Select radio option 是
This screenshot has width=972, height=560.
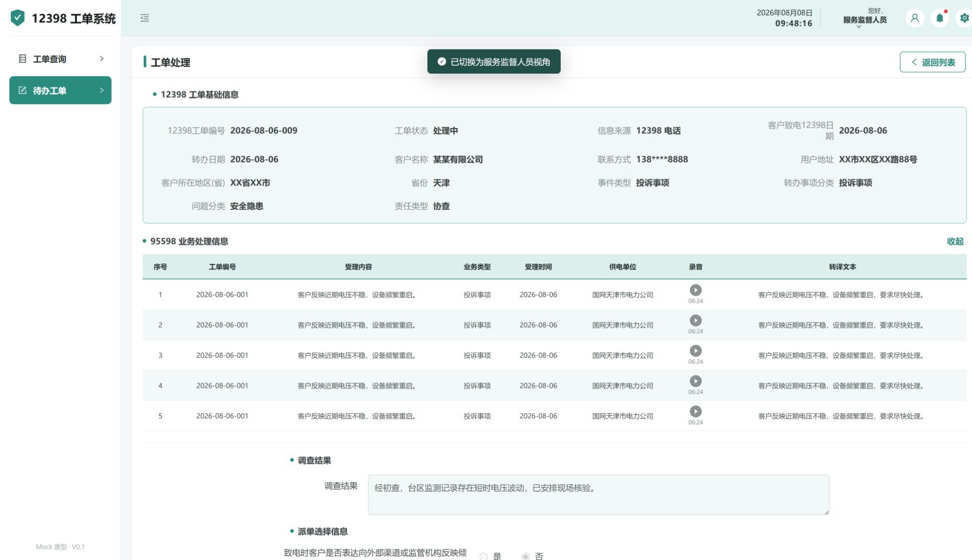[x=483, y=556]
